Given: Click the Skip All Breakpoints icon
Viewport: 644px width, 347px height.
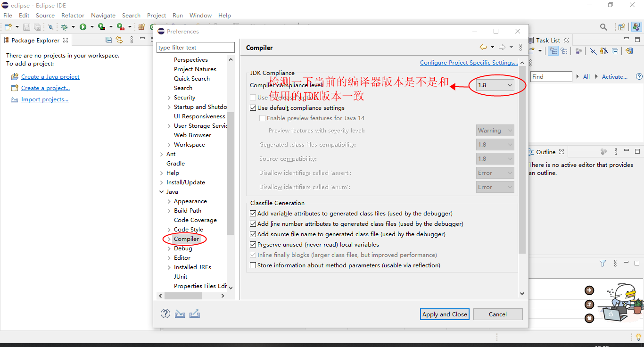Looking at the screenshot, I should click(50, 27).
